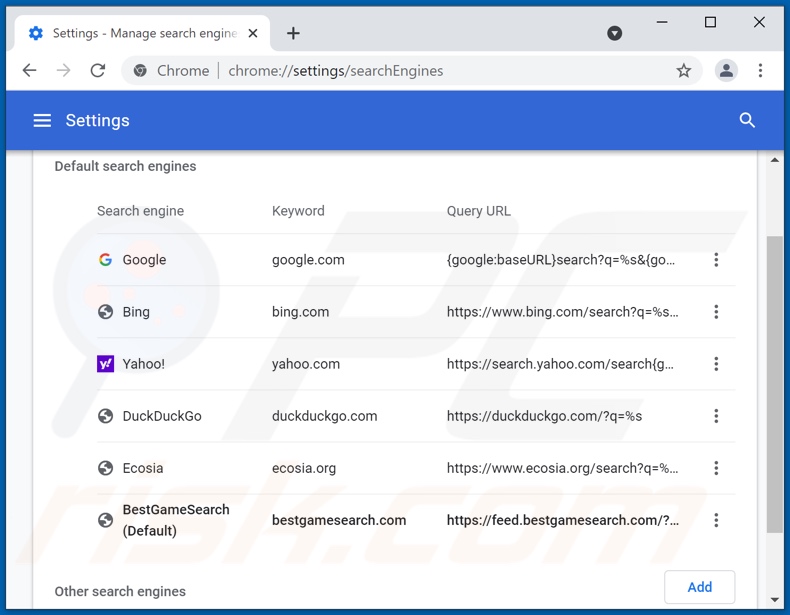This screenshot has width=790, height=615.
Task: Open more actions for Bing
Action: click(716, 312)
